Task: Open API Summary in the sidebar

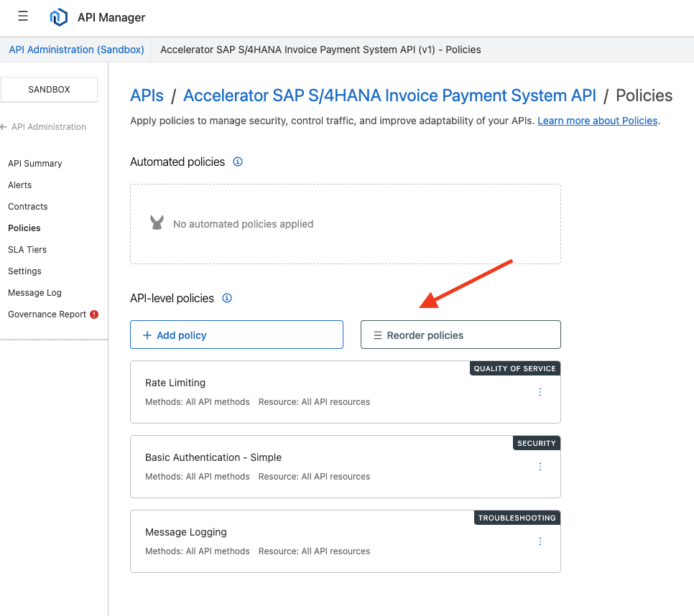Action: (35, 164)
